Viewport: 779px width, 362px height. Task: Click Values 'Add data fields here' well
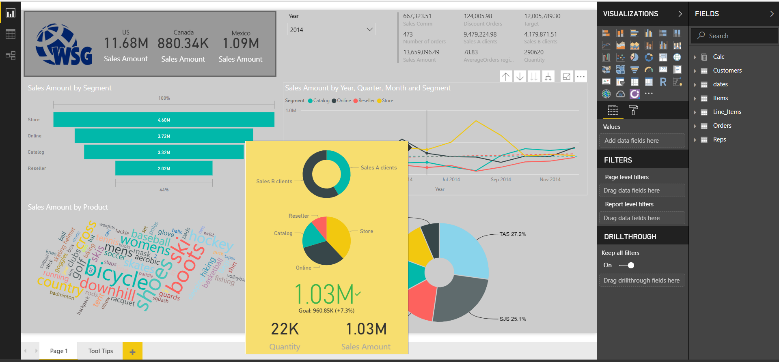pyautogui.click(x=642, y=141)
